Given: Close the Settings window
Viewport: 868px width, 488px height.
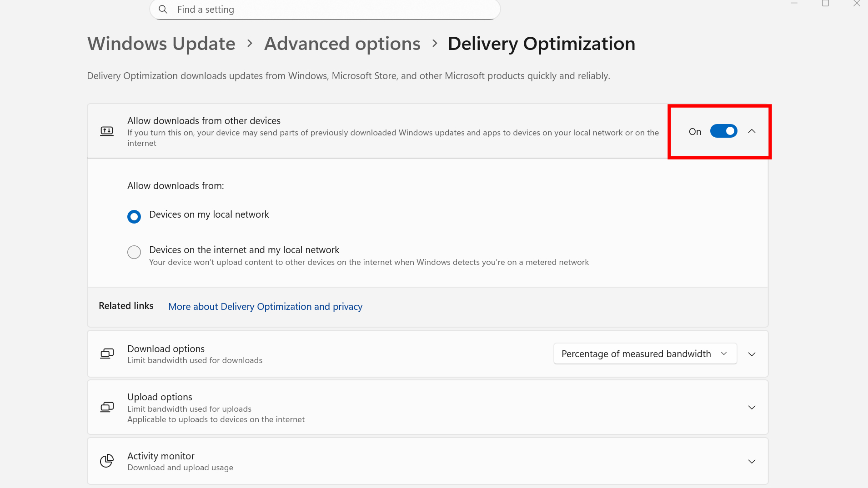Looking at the screenshot, I should pos(856,4).
